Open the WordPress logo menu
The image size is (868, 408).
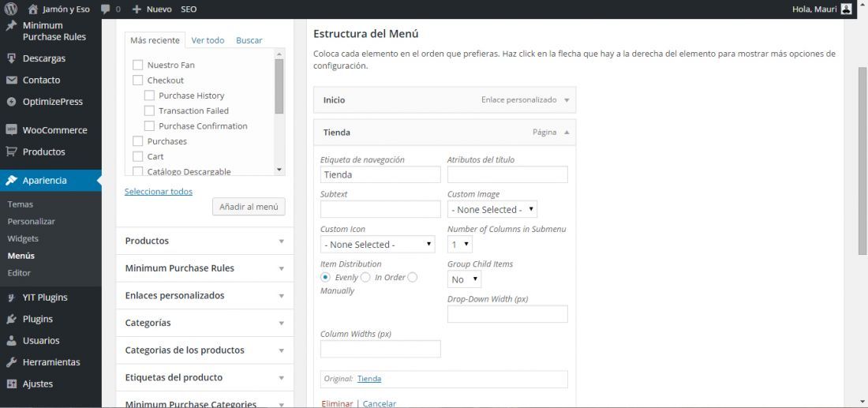click(x=11, y=9)
